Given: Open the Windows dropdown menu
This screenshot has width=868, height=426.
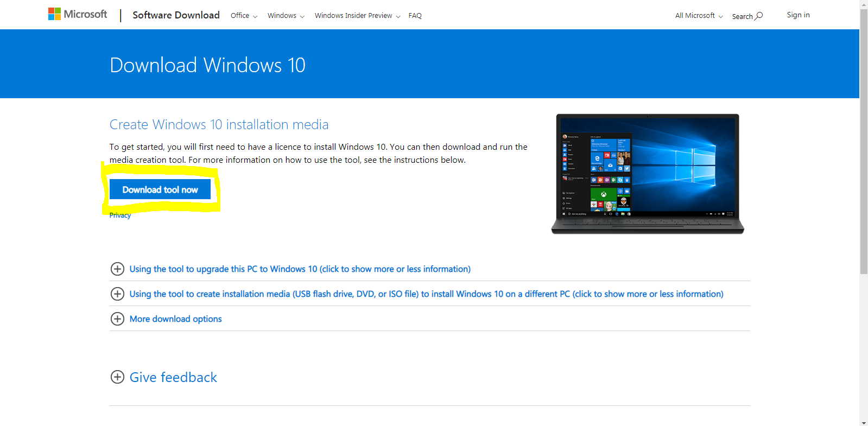Looking at the screenshot, I should (x=286, y=16).
